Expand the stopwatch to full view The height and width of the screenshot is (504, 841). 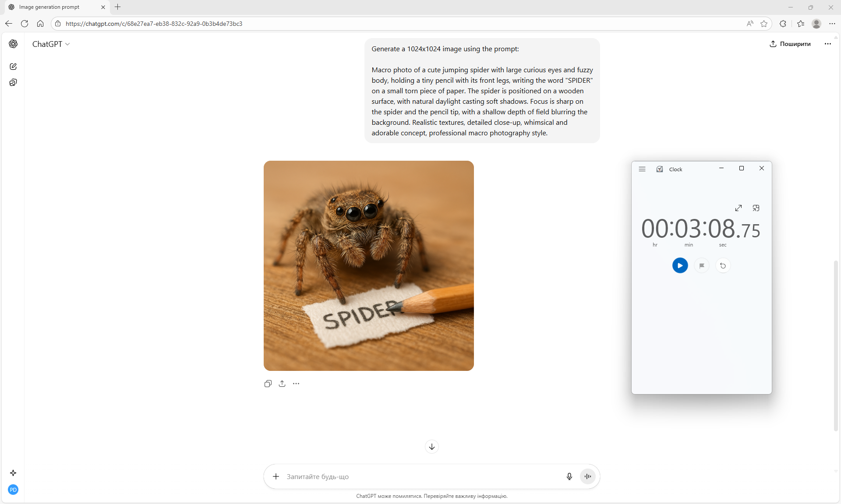tap(739, 208)
